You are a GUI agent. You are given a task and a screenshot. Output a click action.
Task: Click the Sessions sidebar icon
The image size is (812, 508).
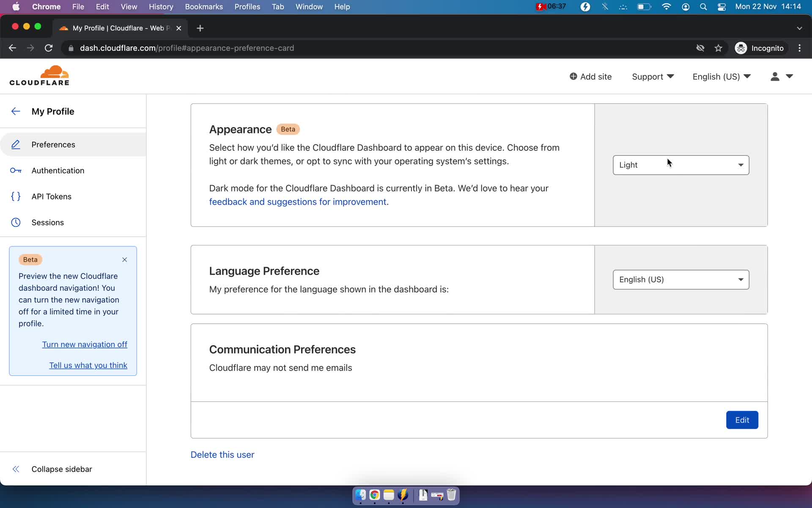coord(15,222)
